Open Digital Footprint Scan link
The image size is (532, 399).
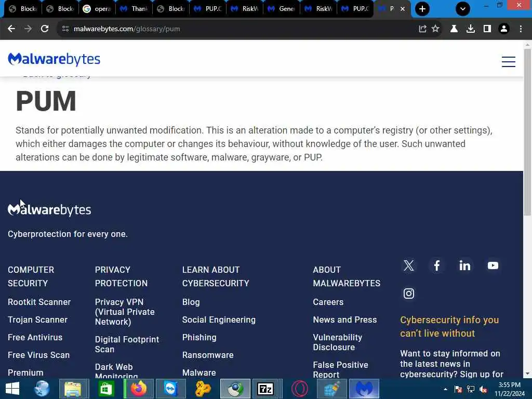[127, 344]
